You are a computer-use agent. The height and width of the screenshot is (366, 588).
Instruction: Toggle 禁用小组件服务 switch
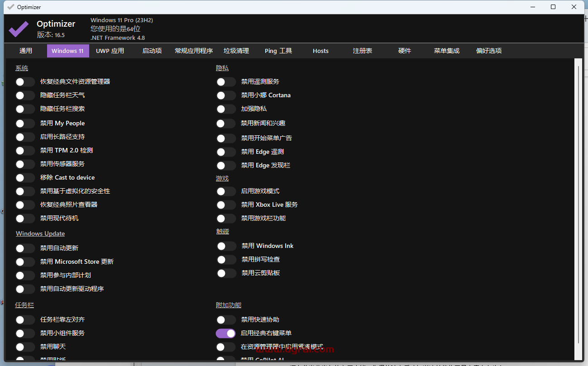point(25,333)
